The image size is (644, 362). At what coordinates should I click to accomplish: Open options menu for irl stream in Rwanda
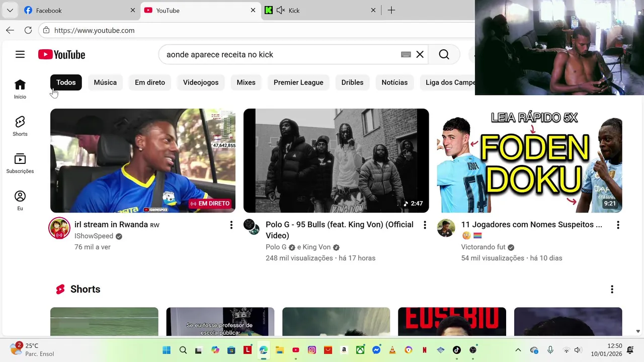231,225
